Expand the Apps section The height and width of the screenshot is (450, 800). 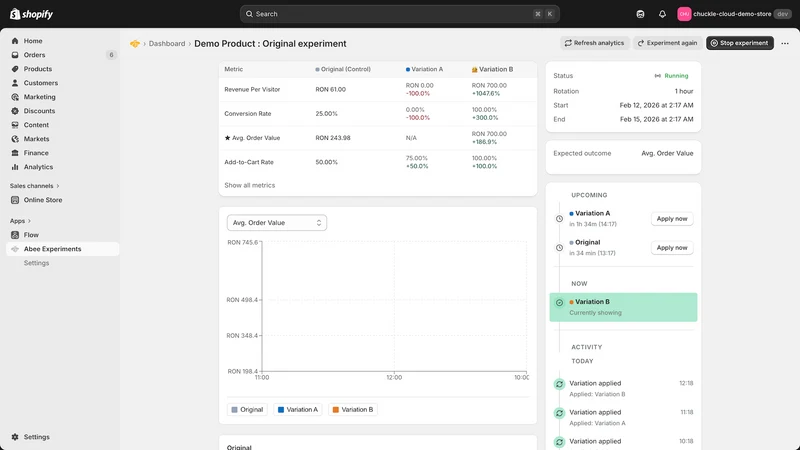click(x=20, y=221)
